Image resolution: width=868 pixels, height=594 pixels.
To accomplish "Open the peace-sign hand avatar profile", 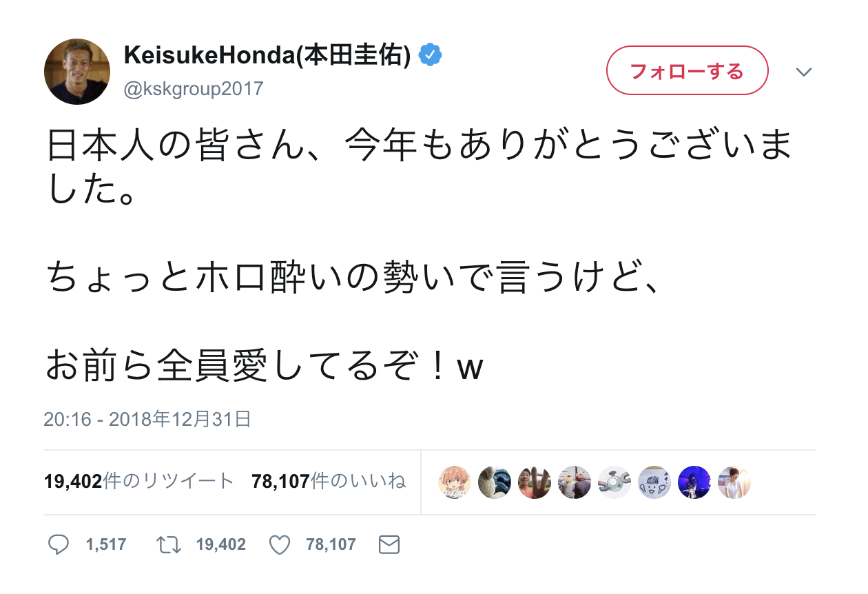I will 534,482.
